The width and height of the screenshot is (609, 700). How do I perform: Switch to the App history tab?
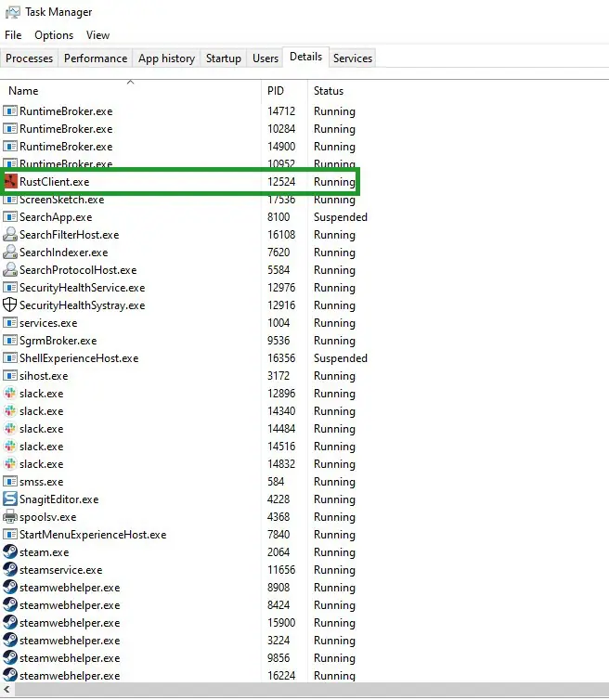coord(166,58)
